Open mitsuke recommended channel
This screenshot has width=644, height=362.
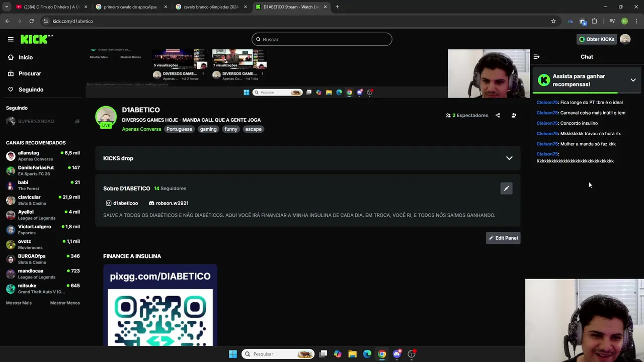pyautogui.click(x=43, y=289)
